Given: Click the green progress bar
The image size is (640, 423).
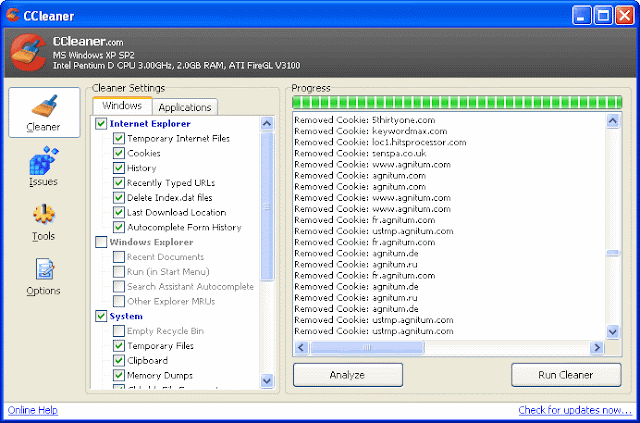Looking at the screenshot, I should [x=457, y=102].
